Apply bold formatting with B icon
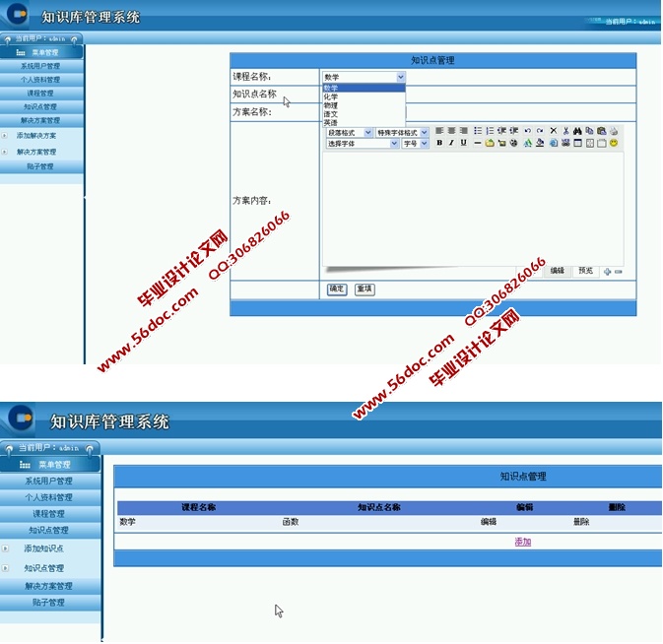 coord(439,143)
